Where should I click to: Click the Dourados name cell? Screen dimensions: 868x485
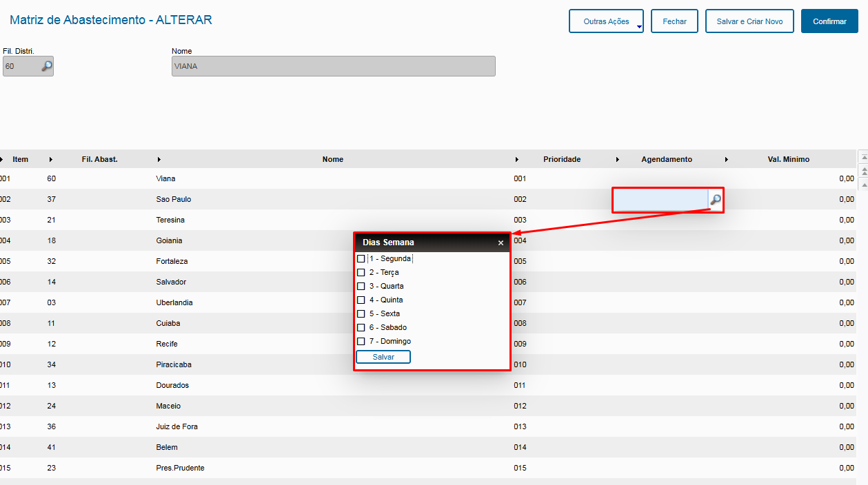pyautogui.click(x=172, y=386)
